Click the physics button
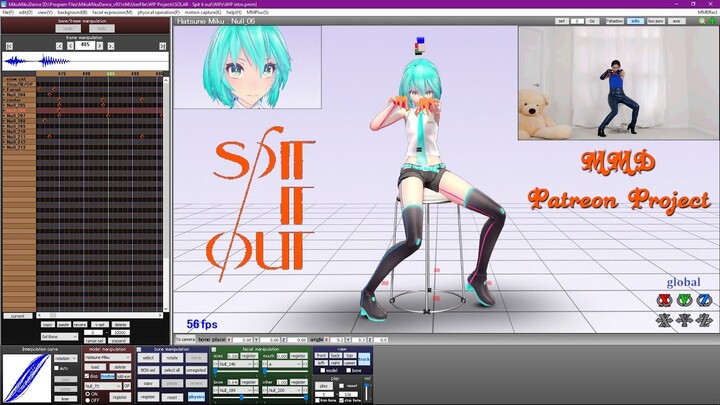The width and height of the screenshot is (720, 405). point(196,397)
